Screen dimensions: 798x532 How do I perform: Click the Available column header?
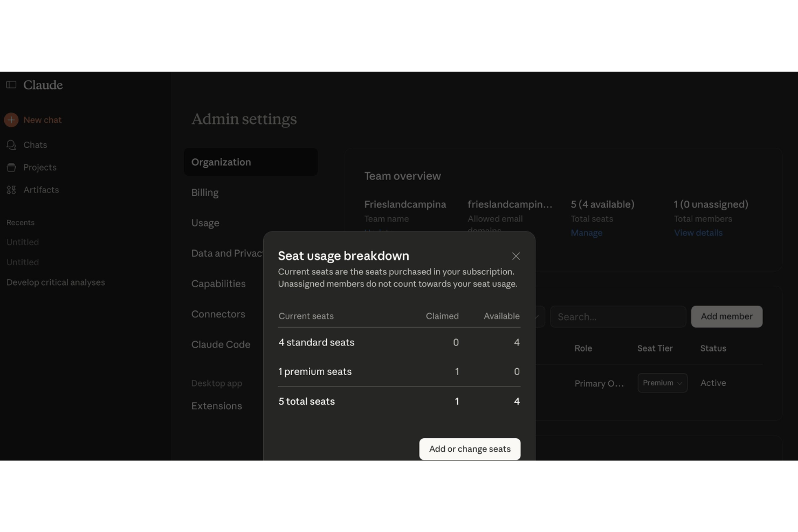501,316
